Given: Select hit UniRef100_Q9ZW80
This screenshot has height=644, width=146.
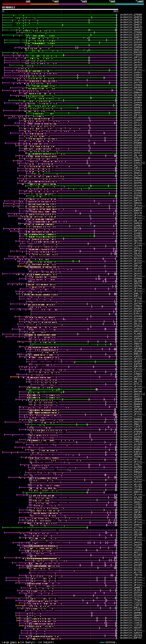Looking at the screenshot, I should (131, 98).
